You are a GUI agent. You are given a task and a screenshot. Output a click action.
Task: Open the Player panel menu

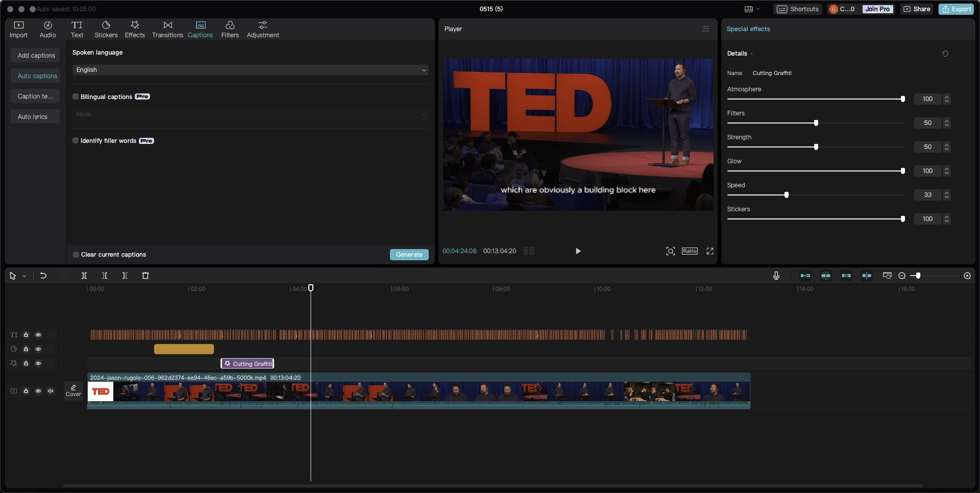[705, 29]
